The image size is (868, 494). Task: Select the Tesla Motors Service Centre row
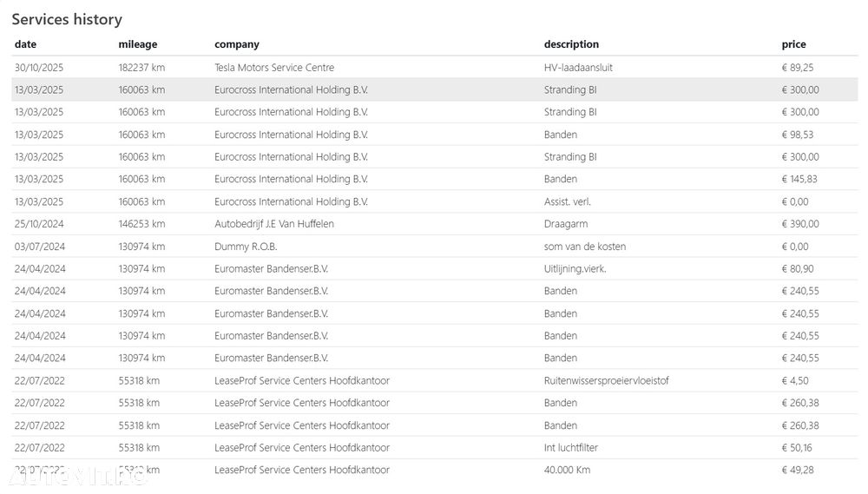[274, 68]
